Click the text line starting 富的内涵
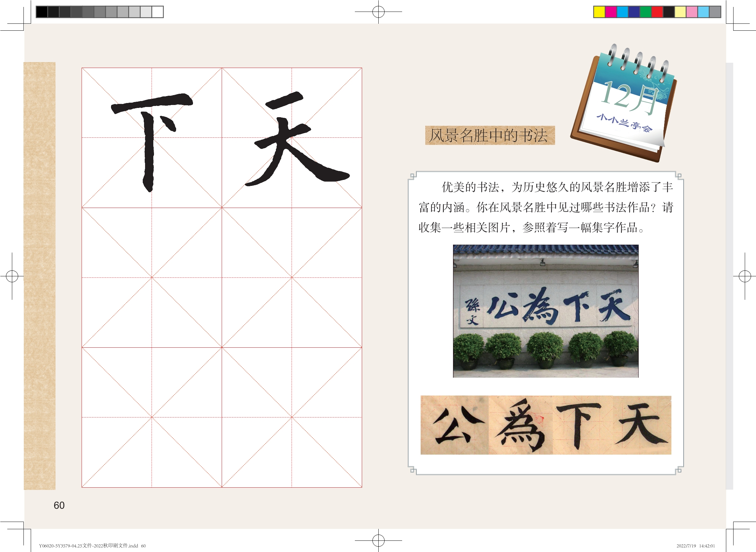 coord(546,208)
